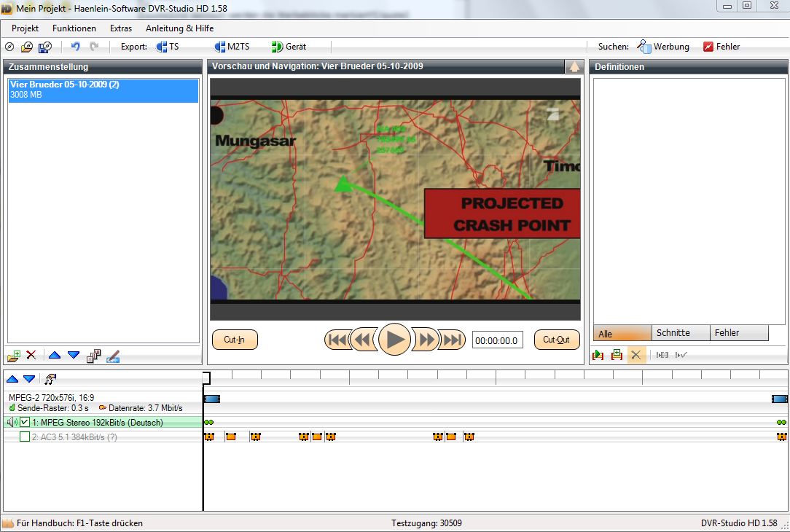Collapse the preview panel with the up arrow
790x532 pixels.
[x=574, y=67]
